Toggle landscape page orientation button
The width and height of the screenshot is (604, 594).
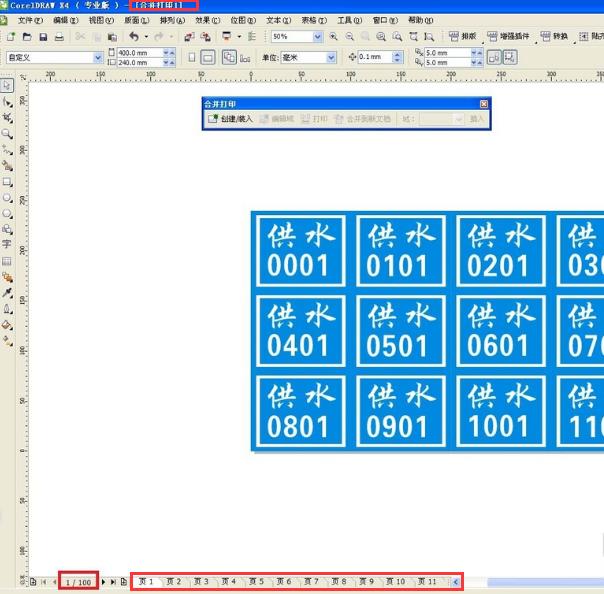(208, 58)
